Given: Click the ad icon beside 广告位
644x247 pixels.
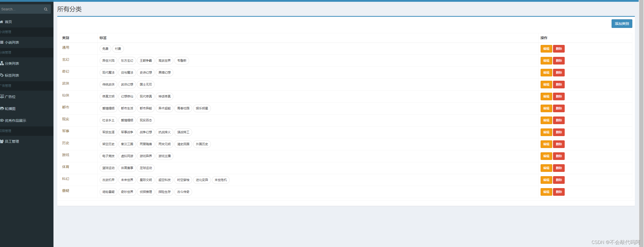Looking at the screenshot, I should tap(2, 96).
